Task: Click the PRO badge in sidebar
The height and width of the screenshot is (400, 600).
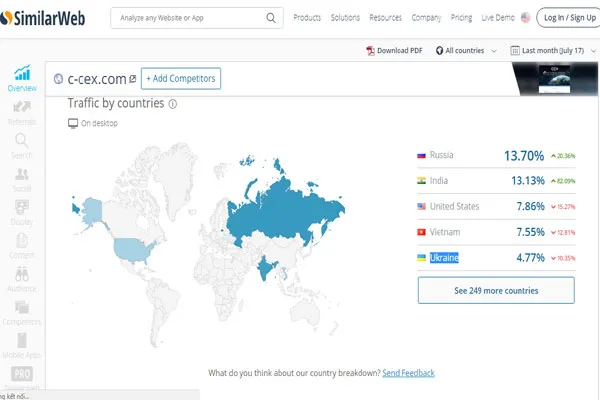Action: 22,374
